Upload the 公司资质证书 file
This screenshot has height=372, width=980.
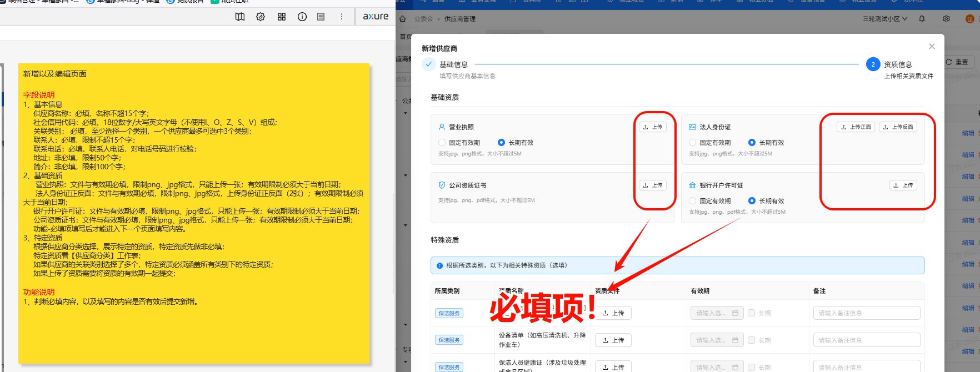652,185
